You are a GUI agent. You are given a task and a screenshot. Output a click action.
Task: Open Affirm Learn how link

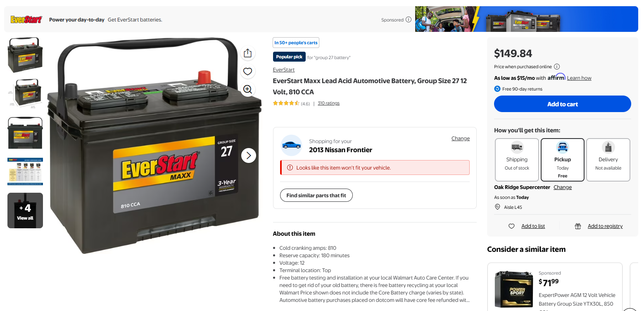[579, 78]
